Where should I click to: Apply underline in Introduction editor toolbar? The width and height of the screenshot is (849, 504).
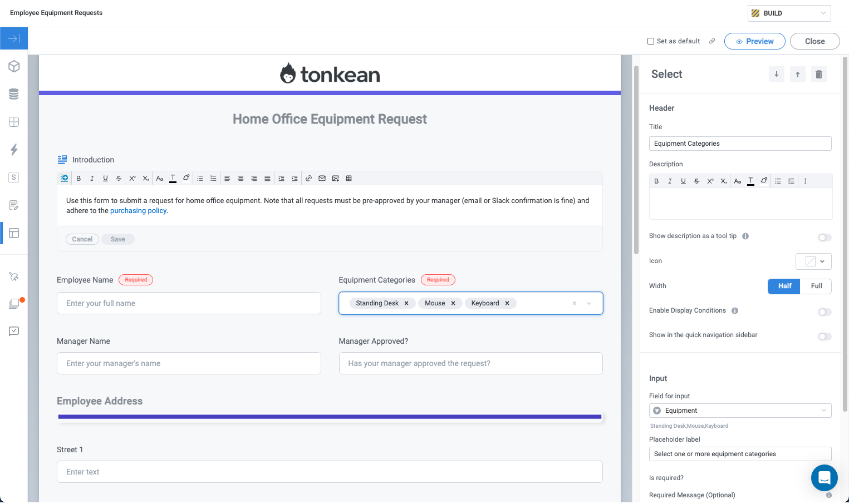(105, 178)
